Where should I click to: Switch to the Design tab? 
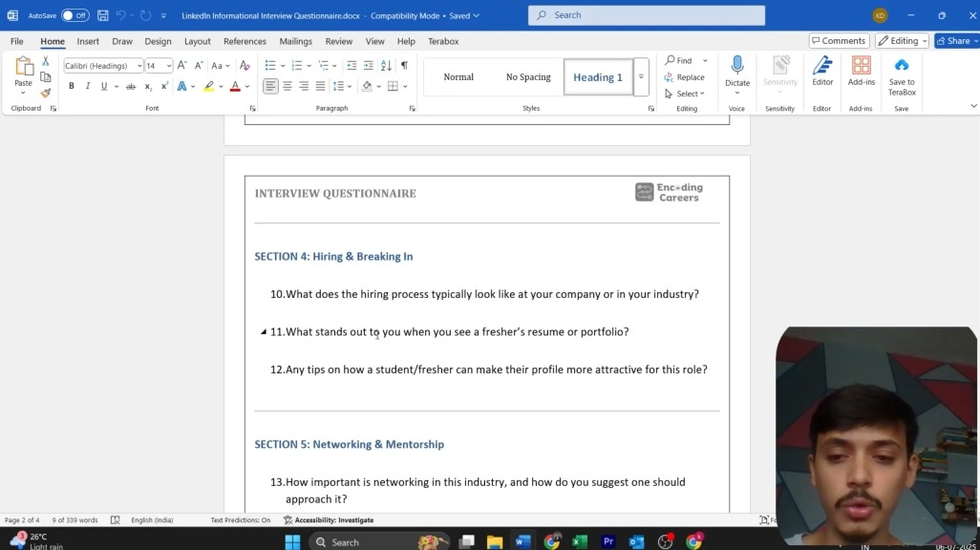tap(158, 41)
